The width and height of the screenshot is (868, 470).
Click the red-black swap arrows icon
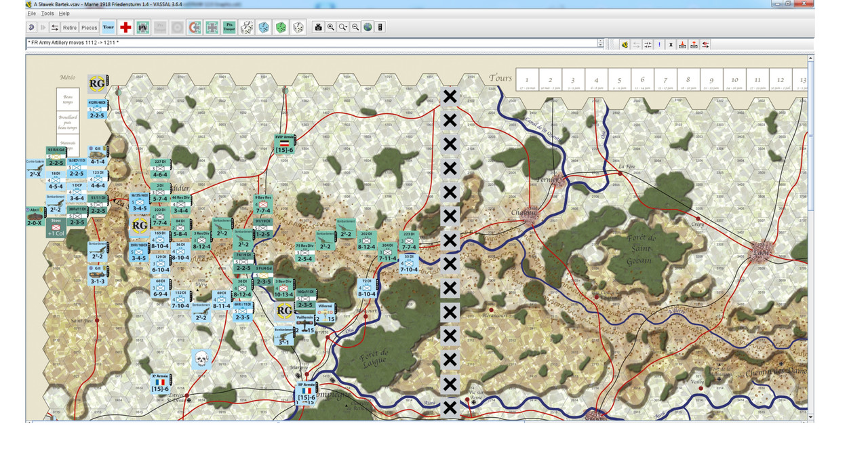705,45
